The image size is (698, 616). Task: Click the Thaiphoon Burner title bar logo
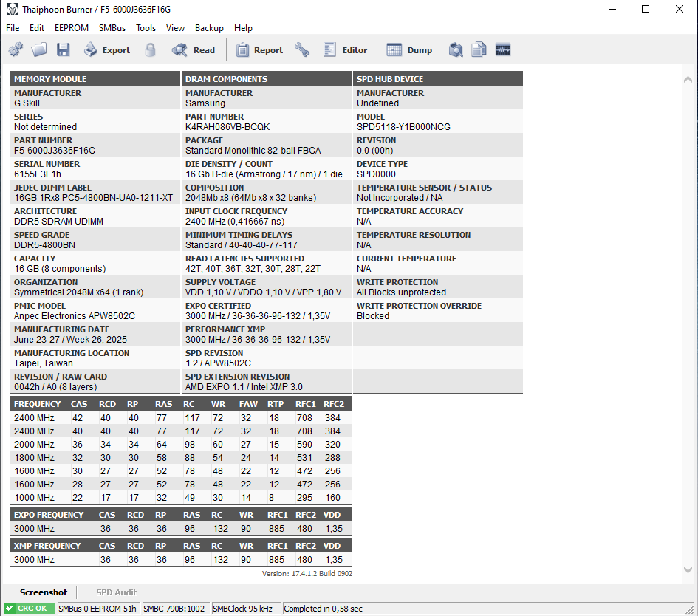(12, 10)
